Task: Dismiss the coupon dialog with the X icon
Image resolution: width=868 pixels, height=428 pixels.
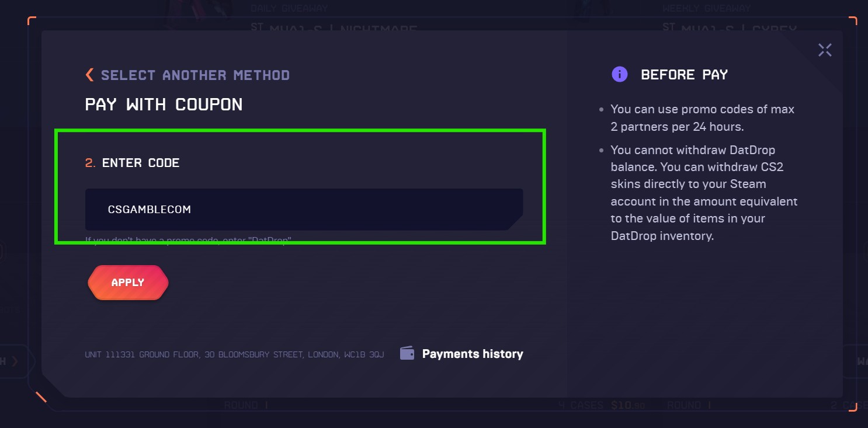Action: [825, 50]
